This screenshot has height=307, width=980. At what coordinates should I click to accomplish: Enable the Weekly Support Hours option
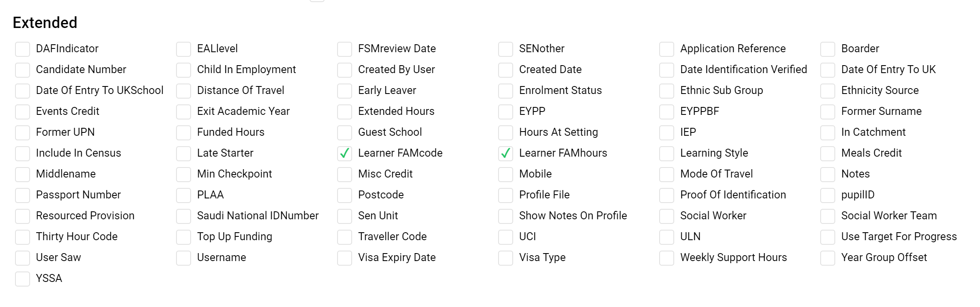[667, 258]
